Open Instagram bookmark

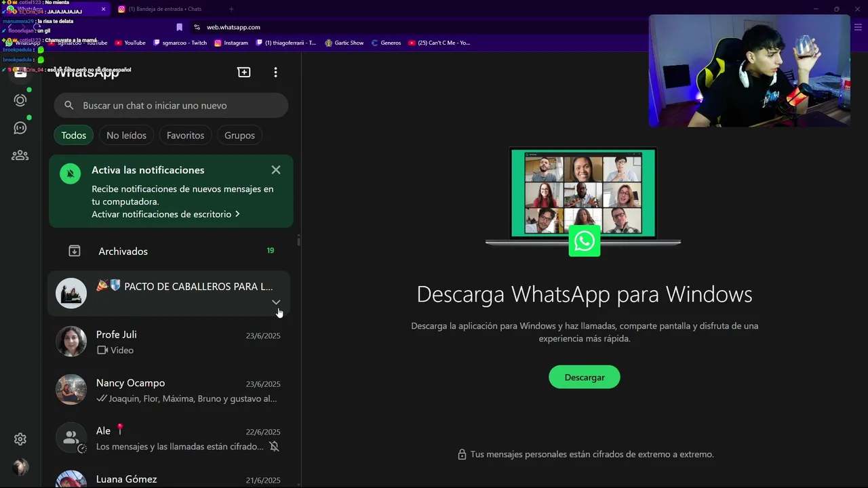click(x=231, y=43)
